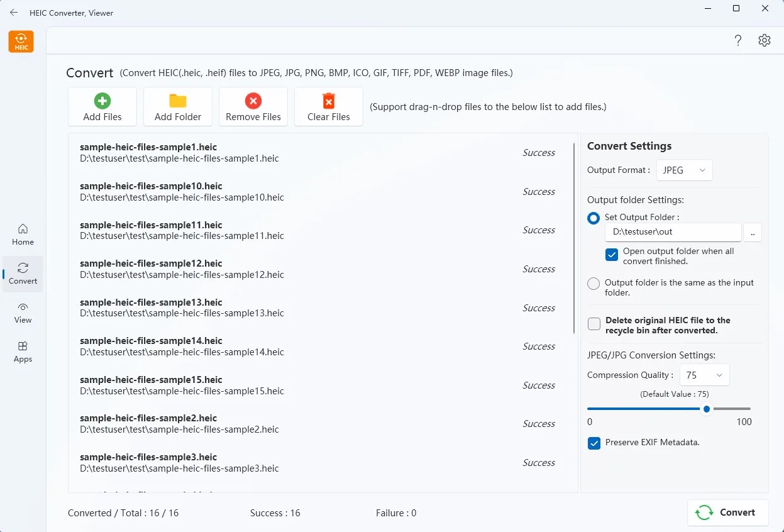This screenshot has width=784, height=532.
Task: Uncheck Preserve EXIF Metadata
Action: pyautogui.click(x=594, y=443)
